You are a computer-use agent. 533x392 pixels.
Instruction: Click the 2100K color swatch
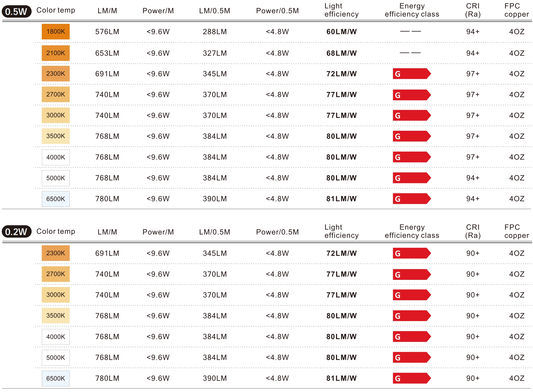(x=56, y=53)
